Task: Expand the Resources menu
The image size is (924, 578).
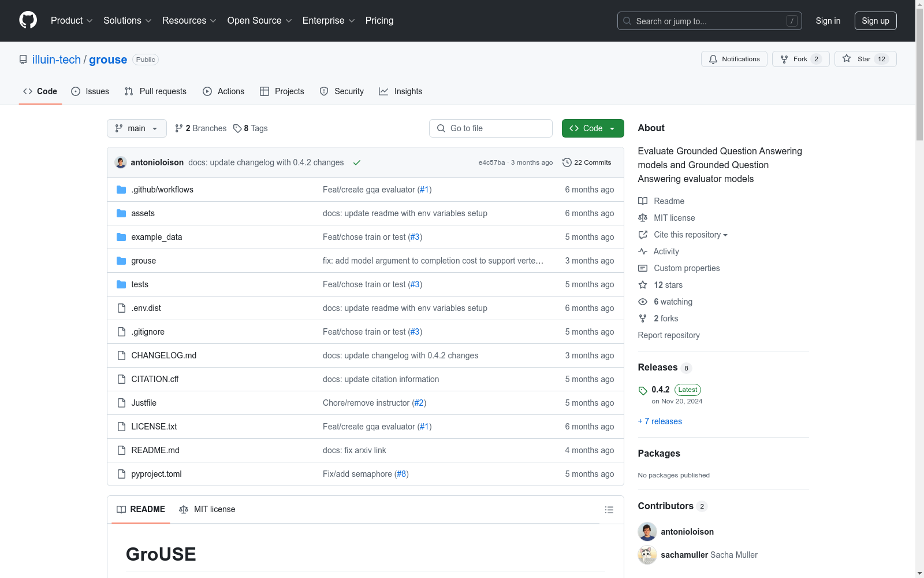Action: point(189,21)
